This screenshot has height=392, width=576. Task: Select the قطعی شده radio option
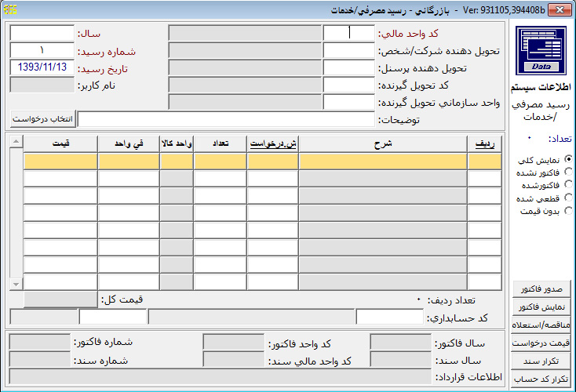click(x=568, y=198)
